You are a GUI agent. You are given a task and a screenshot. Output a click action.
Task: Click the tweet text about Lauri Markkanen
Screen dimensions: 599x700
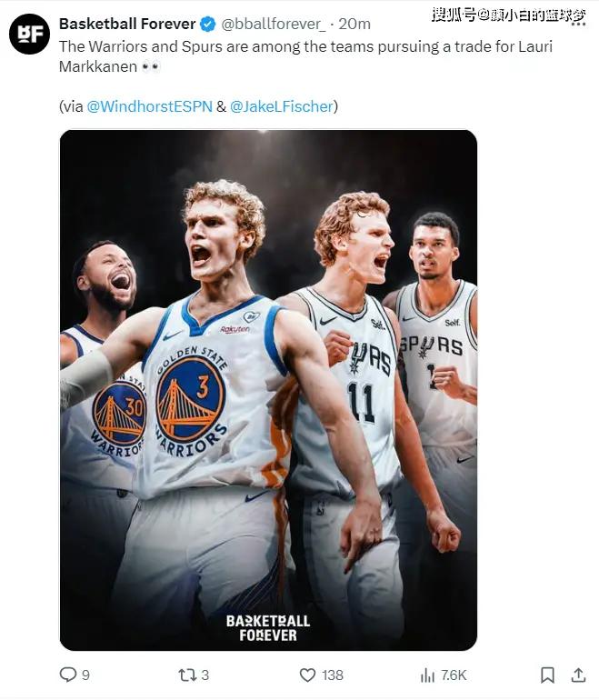coord(305,56)
